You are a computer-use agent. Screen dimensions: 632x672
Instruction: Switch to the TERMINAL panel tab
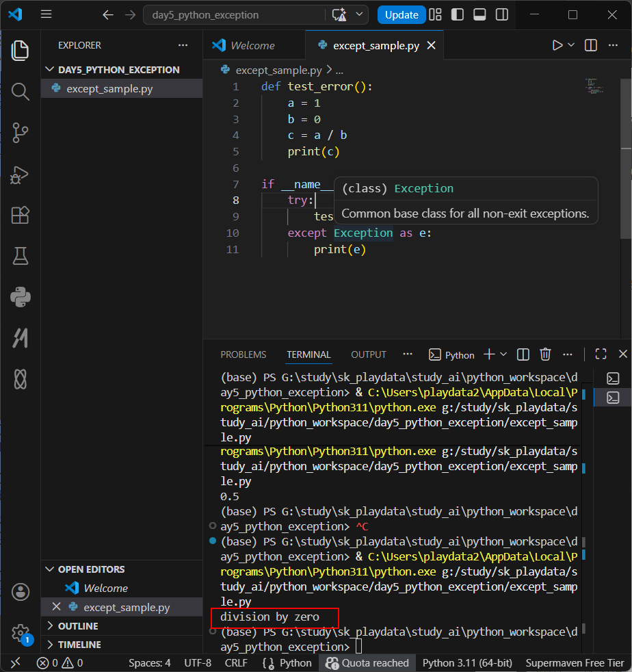click(x=308, y=355)
